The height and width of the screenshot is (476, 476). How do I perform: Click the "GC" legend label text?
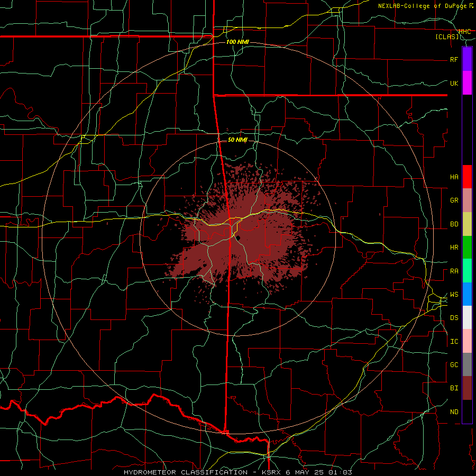point(454,365)
